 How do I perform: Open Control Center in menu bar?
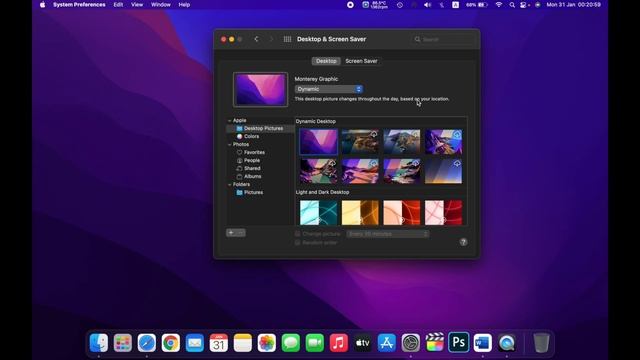(524, 5)
